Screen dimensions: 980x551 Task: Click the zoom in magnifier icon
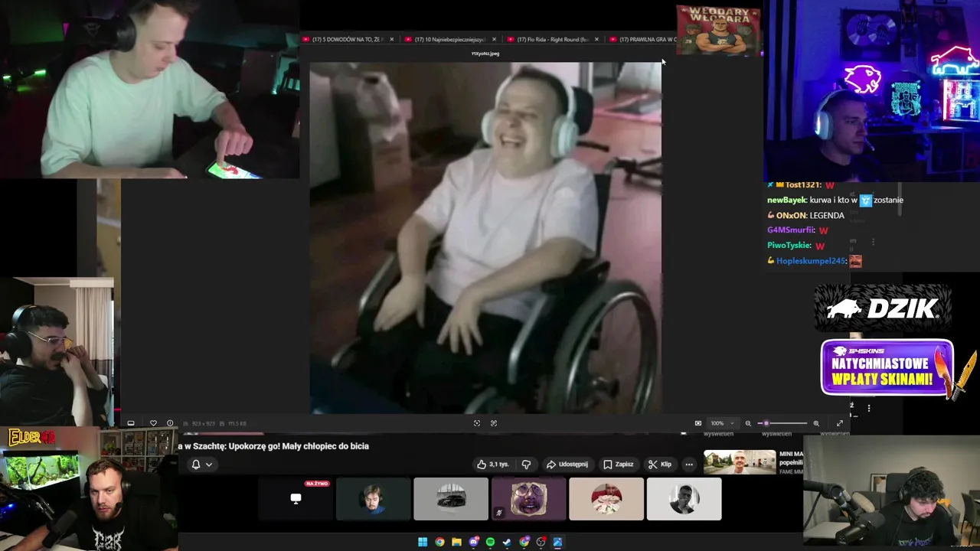click(x=816, y=423)
